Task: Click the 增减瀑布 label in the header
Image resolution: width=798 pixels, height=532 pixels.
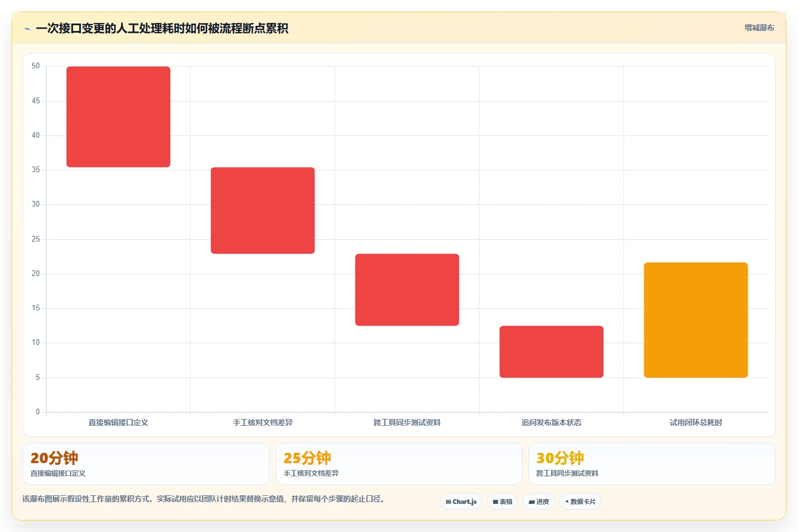Action: 759,28
